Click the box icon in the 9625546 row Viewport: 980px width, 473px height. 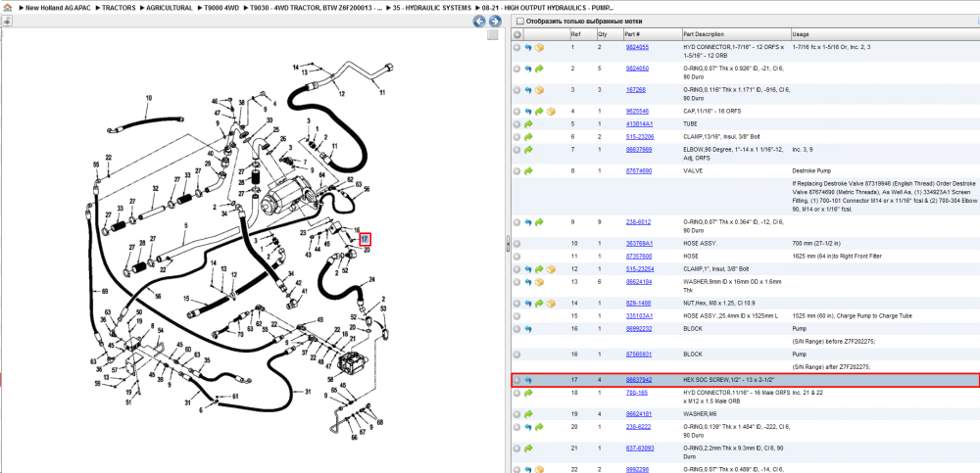click(550, 112)
